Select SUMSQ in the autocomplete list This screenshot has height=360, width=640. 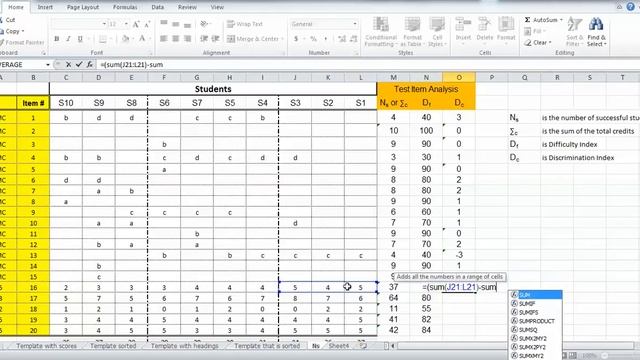click(x=536, y=330)
